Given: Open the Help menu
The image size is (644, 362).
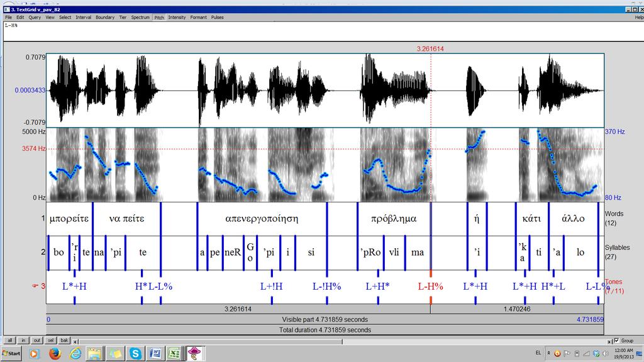Looking at the screenshot, I should 639,17.
